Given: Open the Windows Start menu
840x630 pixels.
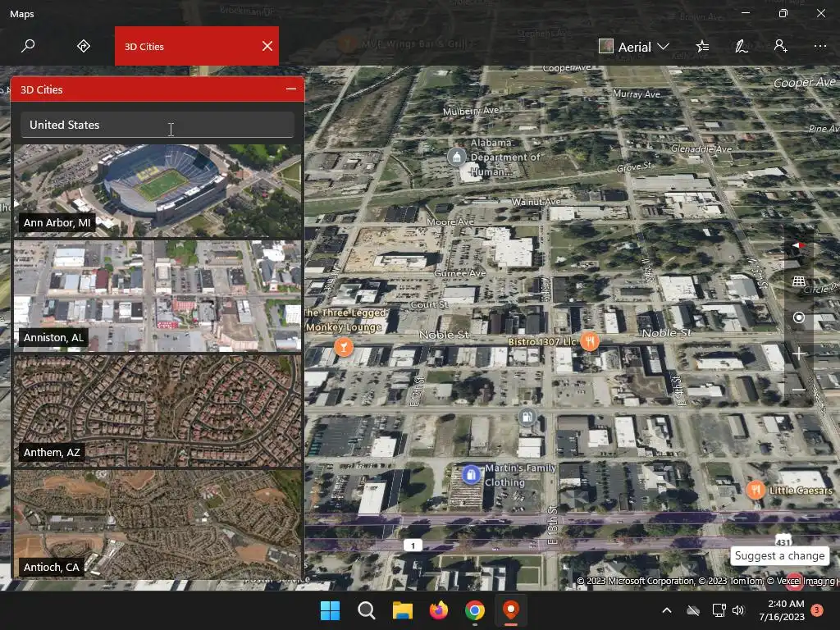Looking at the screenshot, I should coord(330,610).
